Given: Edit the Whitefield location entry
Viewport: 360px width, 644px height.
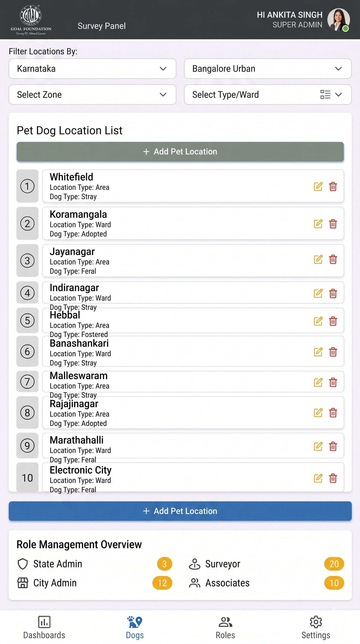Looking at the screenshot, I should point(318,187).
